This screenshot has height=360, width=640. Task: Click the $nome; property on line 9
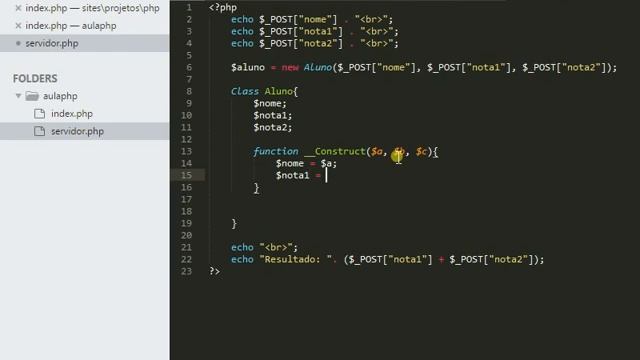click(270, 103)
